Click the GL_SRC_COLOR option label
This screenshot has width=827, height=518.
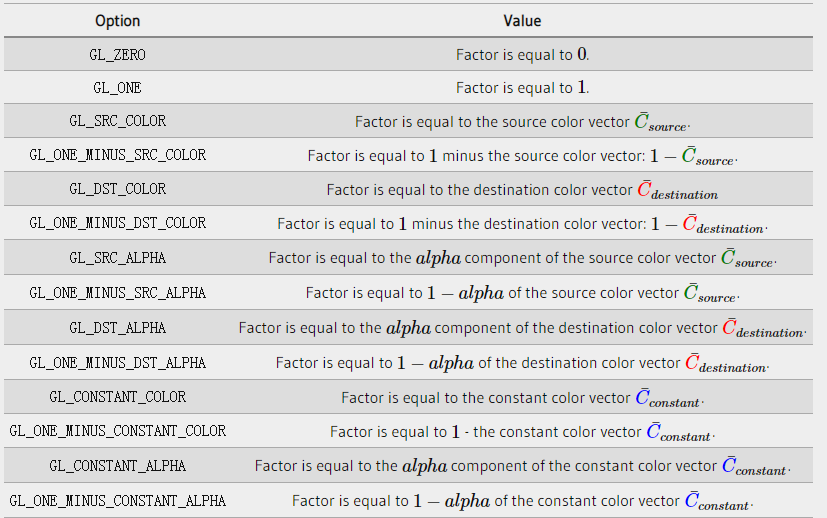(x=117, y=121)
